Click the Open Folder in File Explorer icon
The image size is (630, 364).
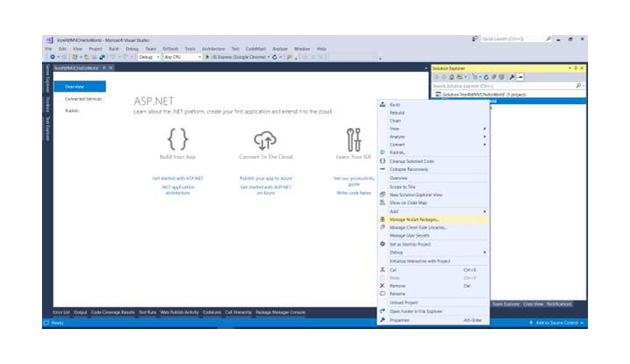click(382, 311)
